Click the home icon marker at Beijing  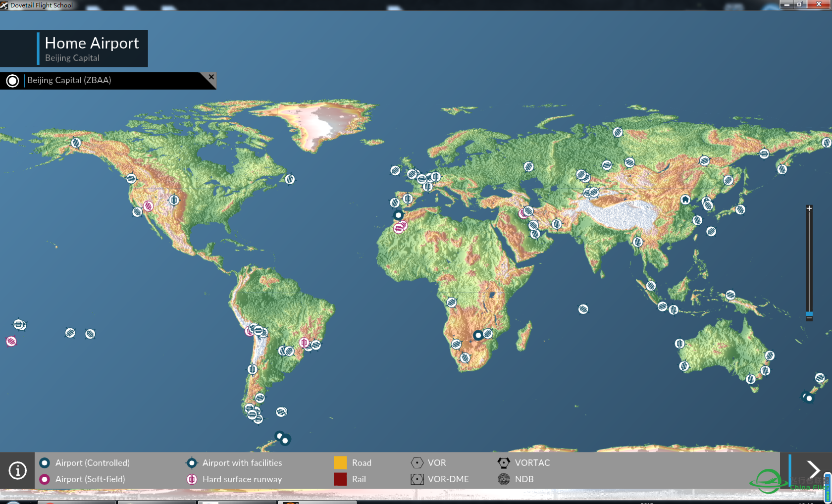685,200
